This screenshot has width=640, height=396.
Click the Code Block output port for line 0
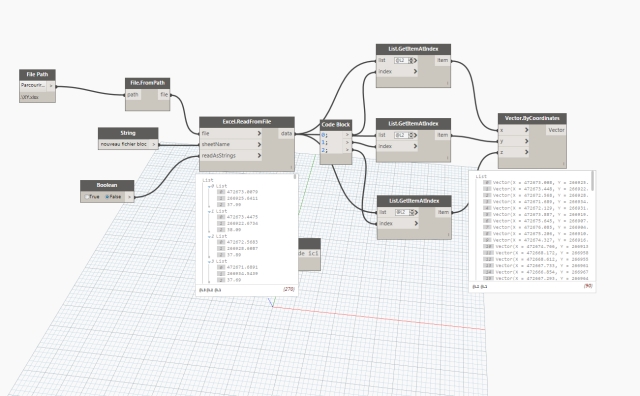(347, 135)
